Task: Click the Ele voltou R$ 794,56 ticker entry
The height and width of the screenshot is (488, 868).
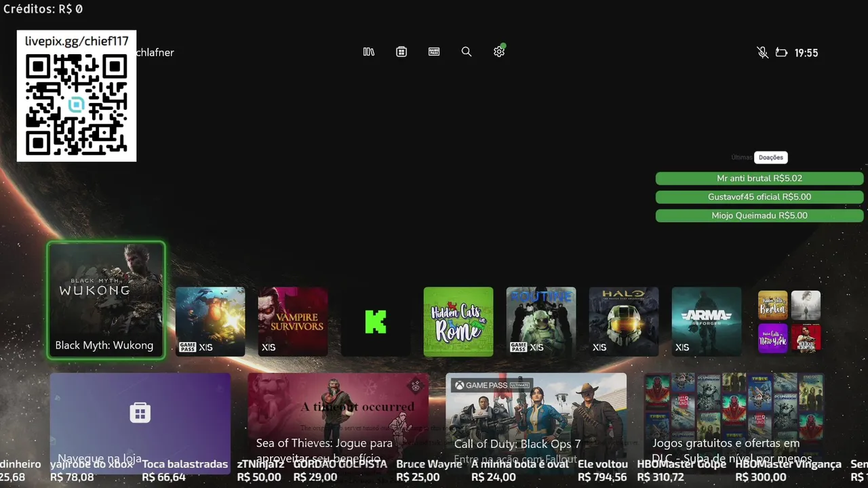Action: coord(603,470)
